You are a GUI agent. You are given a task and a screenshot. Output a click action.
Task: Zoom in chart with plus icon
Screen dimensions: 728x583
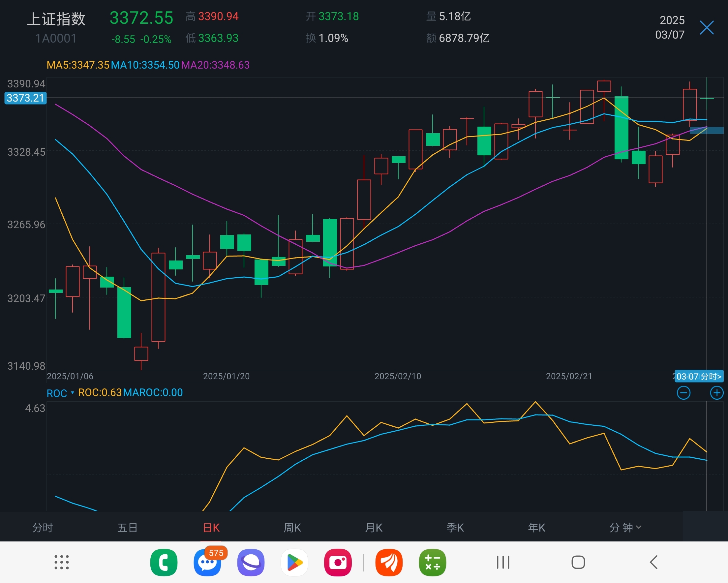coord(716,393)
